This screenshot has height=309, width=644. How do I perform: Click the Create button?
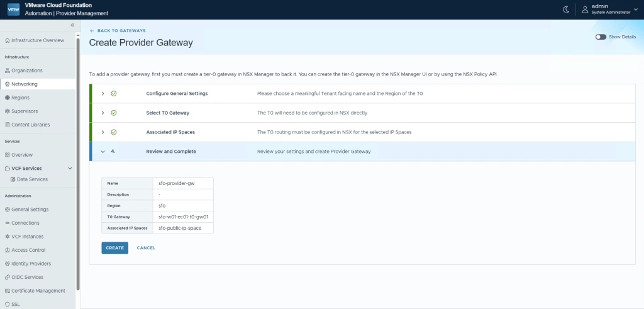point(114,248)
